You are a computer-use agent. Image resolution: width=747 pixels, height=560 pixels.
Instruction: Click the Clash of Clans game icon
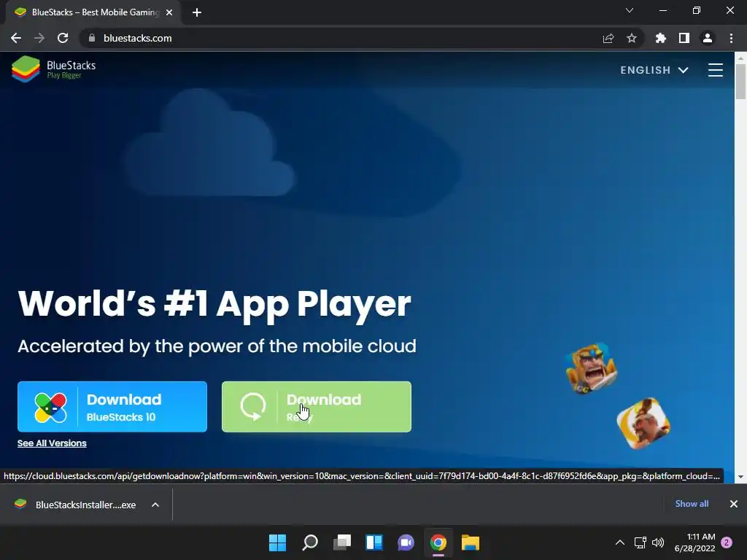tap(643, 424)
